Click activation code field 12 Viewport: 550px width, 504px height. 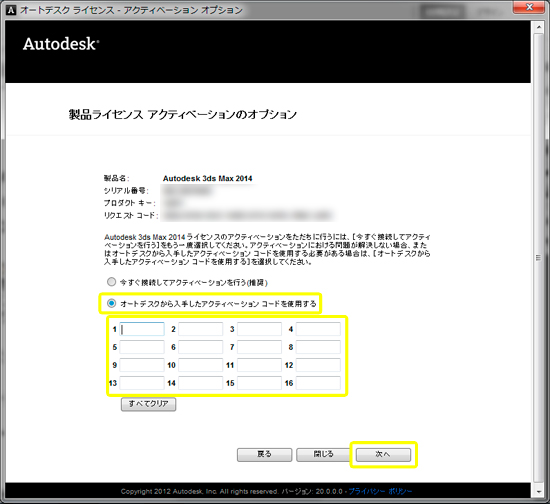(x=318, y=365)
